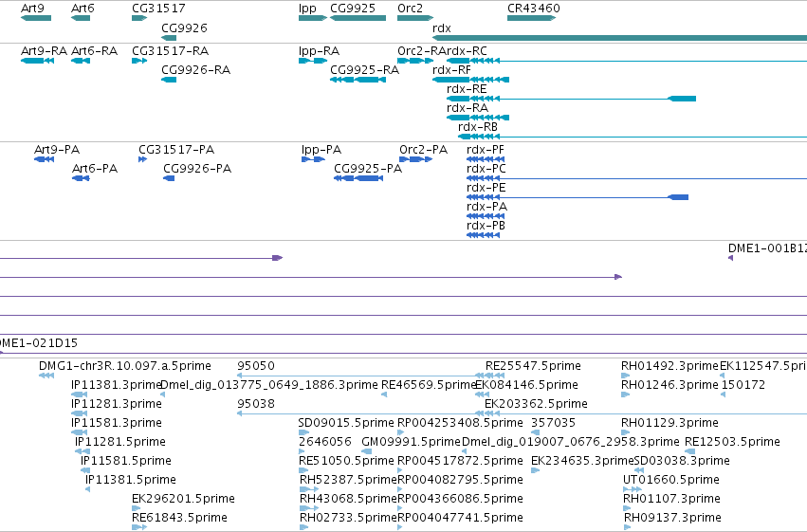807x532 pixels.
Task: Select DMG1-chr3R.10.097.a.5prime EST
Action: point(46,376)
